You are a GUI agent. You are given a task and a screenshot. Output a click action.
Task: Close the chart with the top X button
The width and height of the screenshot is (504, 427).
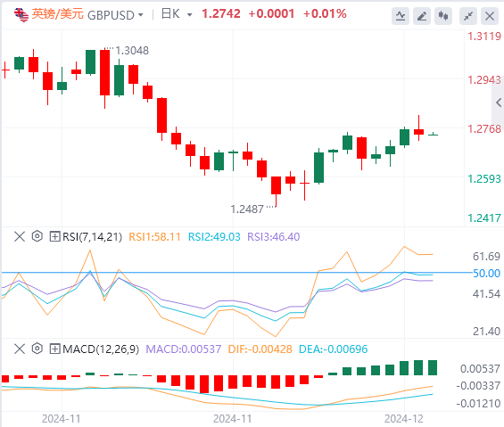pyautogui.click(x=490, y=16)
